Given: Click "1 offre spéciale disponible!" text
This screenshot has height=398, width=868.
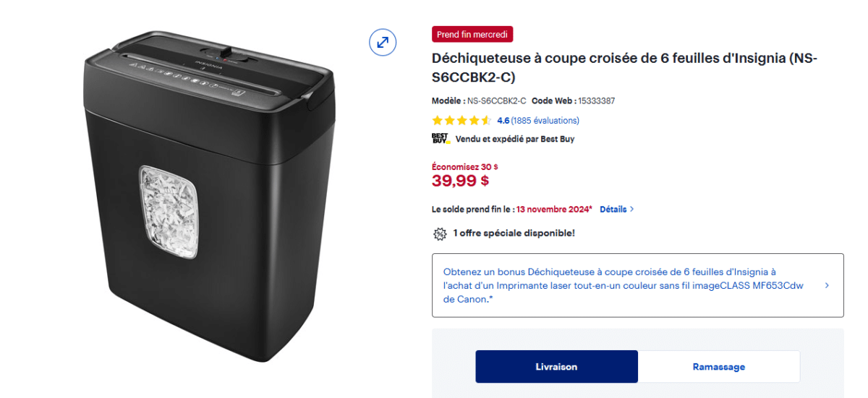Looking at the screenshot, I should point(514,233).
